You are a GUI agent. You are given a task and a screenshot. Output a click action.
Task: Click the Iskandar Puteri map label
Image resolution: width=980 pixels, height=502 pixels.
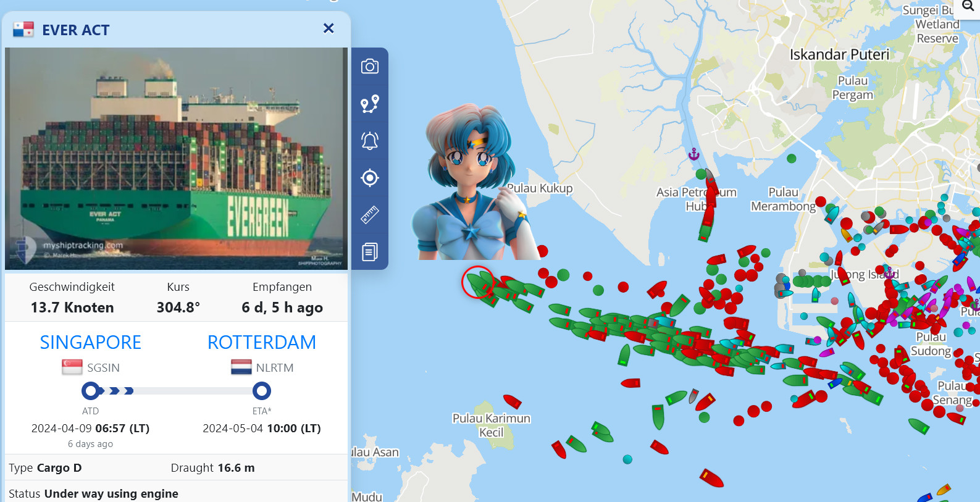coord(840,54)
